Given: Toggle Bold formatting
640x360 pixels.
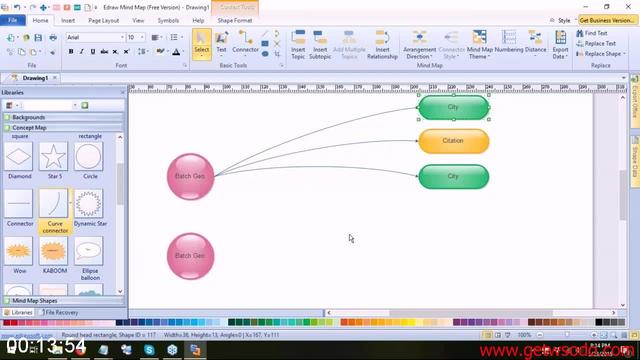Looking at the screenshot, I should [71, 52].
